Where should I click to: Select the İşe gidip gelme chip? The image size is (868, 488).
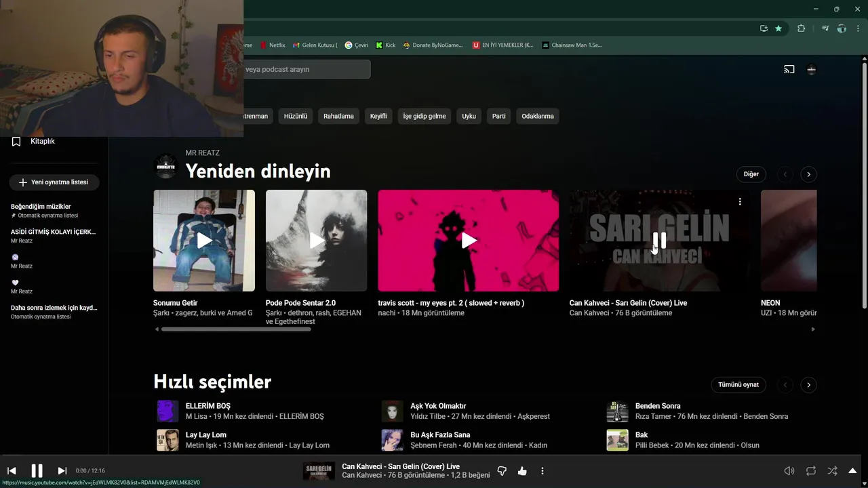425,116
